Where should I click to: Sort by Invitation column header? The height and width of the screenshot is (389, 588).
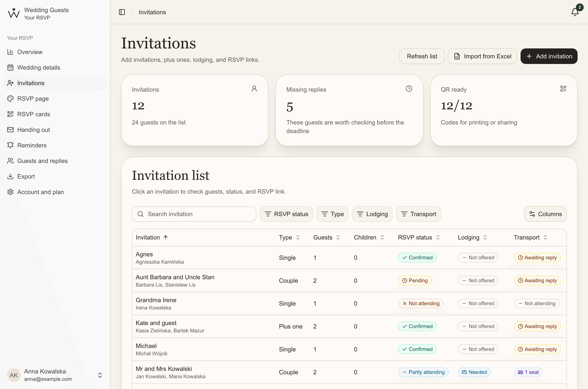click(152, 238)
